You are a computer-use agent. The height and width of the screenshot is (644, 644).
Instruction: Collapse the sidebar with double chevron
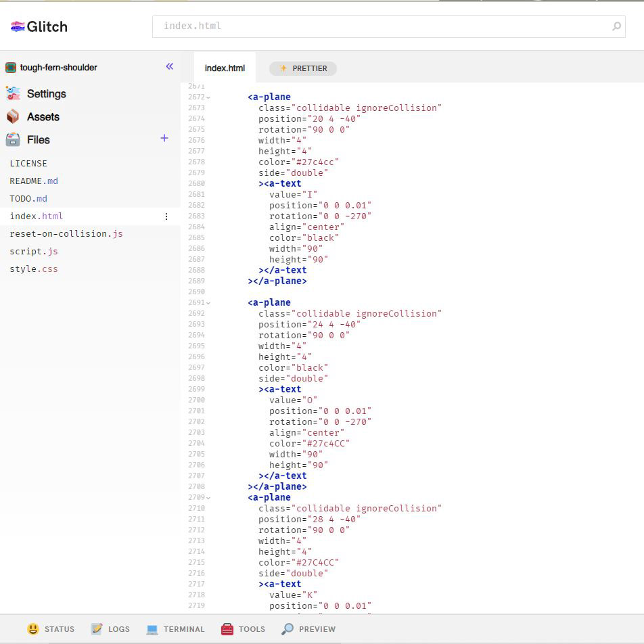pos(170,66)
